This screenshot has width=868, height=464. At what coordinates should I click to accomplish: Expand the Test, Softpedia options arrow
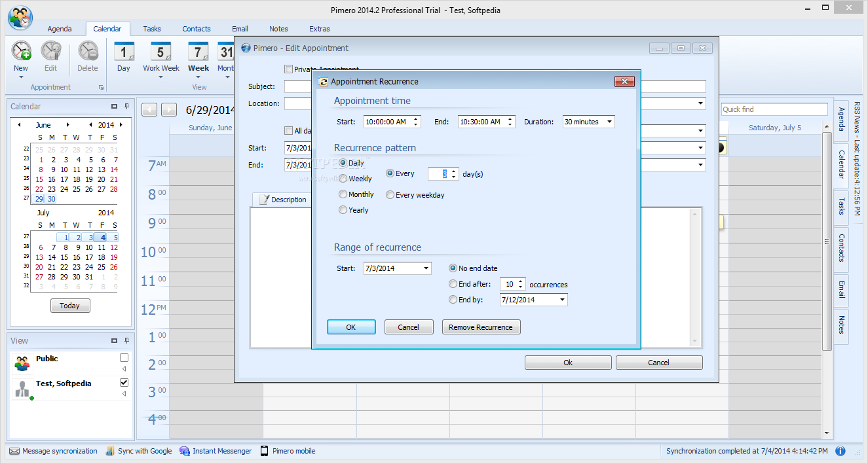[124, 394]
